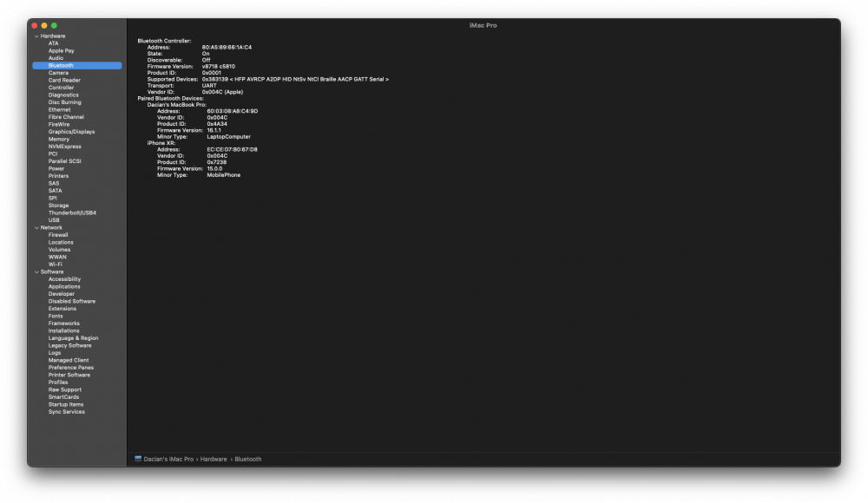Open Card Reader details
This screenshot has width=868, height=503.
[64, 81]
